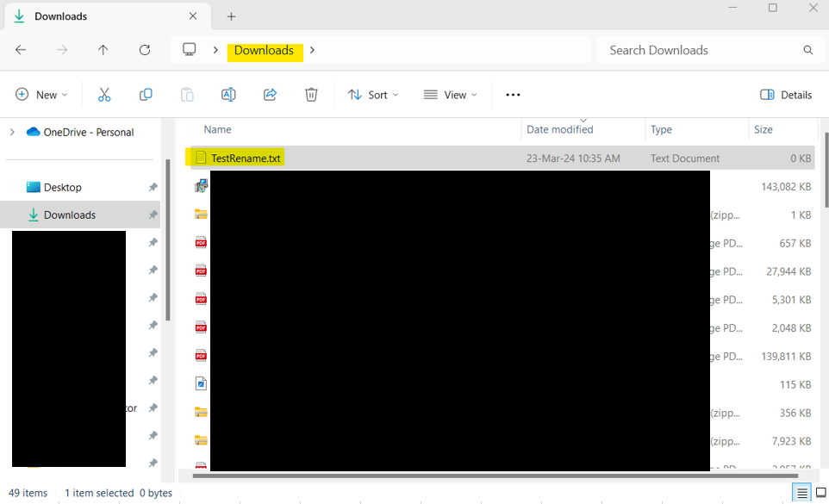Click the 23-Mar-24 10:35 AM date cell
Image resolution: width=829 pixels, height=504 pixels.
click(x=573, y=158)
